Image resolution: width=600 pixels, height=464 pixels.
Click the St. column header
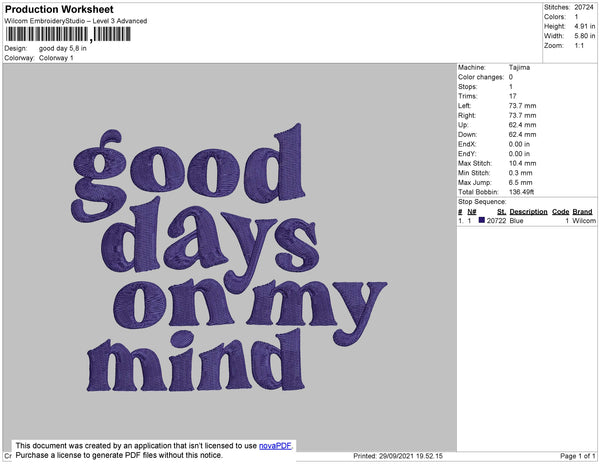point(501,212)
